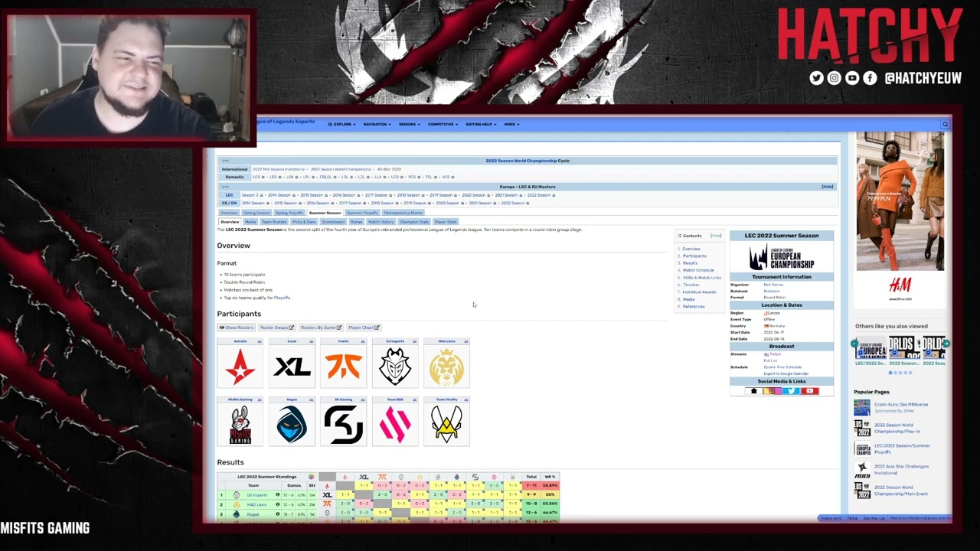
Task: Open the Astralis team logo
Action: (240, 367)
